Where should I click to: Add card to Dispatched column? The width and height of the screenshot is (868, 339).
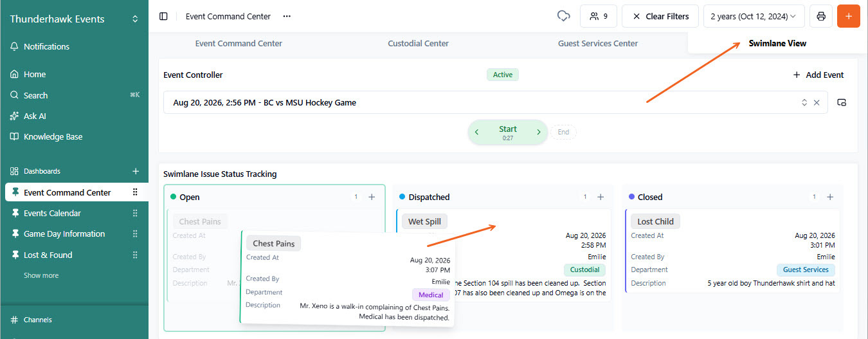tap(601, 197)
